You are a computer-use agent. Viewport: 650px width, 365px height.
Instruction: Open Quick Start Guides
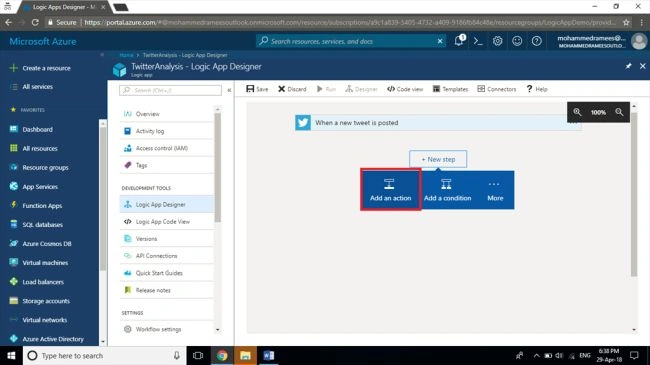click(x=167, y=273)
